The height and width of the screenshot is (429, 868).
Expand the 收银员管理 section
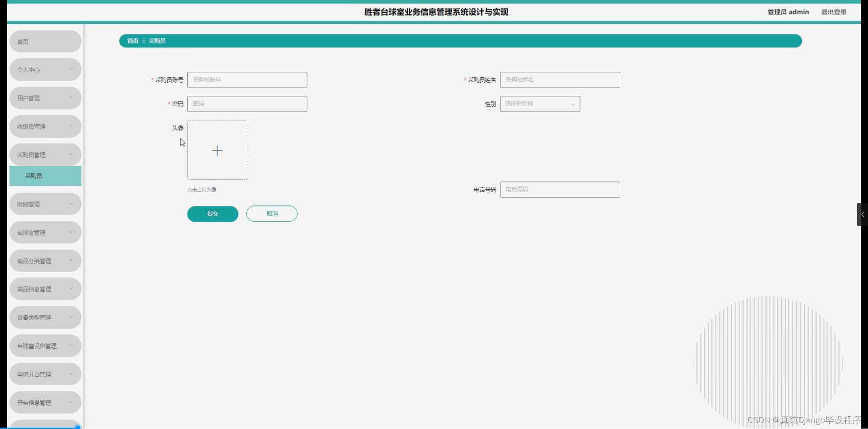point(45,126)
